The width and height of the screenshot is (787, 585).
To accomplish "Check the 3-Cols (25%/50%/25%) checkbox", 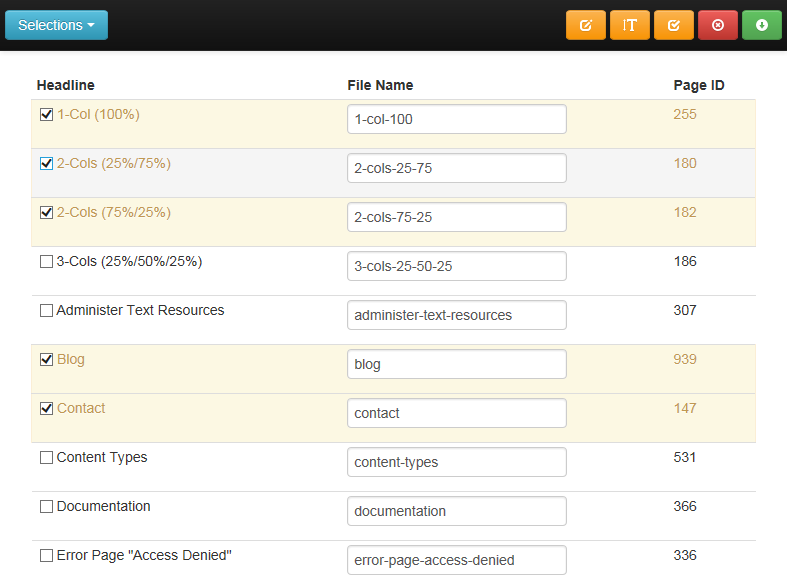I will point(46,262).
